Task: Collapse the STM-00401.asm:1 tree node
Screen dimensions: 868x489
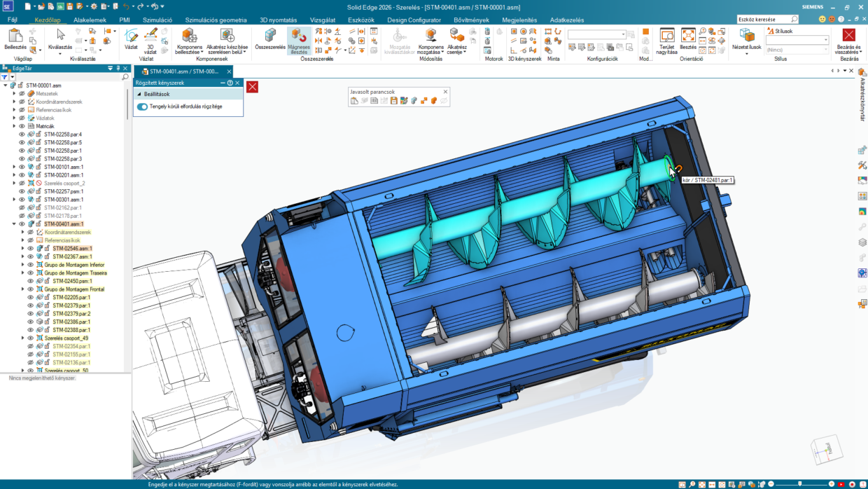Action: click(14, 224)
